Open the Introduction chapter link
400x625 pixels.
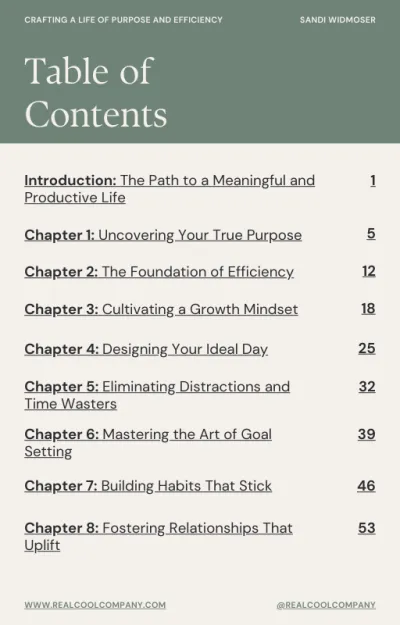point(169,189)
